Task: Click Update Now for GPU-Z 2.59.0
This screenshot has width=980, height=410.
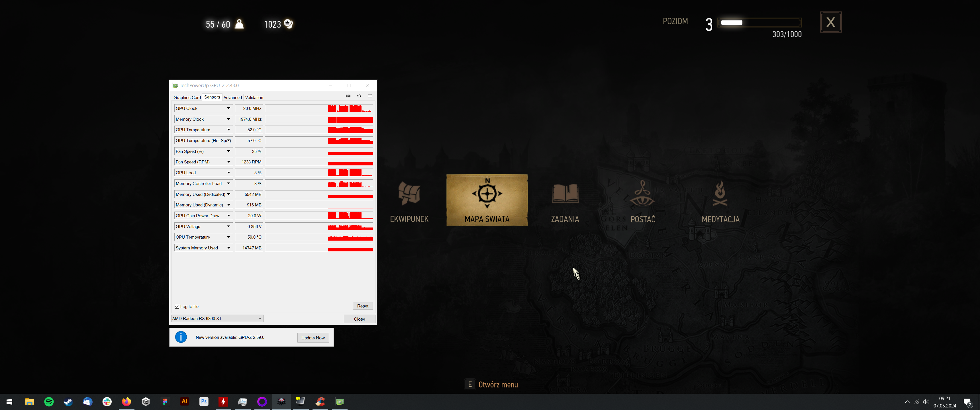Action: (313, 338)
